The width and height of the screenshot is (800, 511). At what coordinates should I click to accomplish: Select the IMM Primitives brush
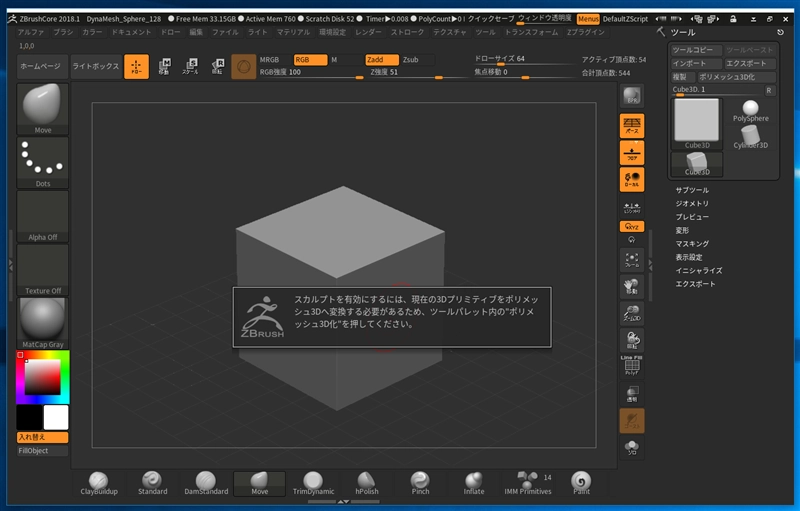point(528,483)
